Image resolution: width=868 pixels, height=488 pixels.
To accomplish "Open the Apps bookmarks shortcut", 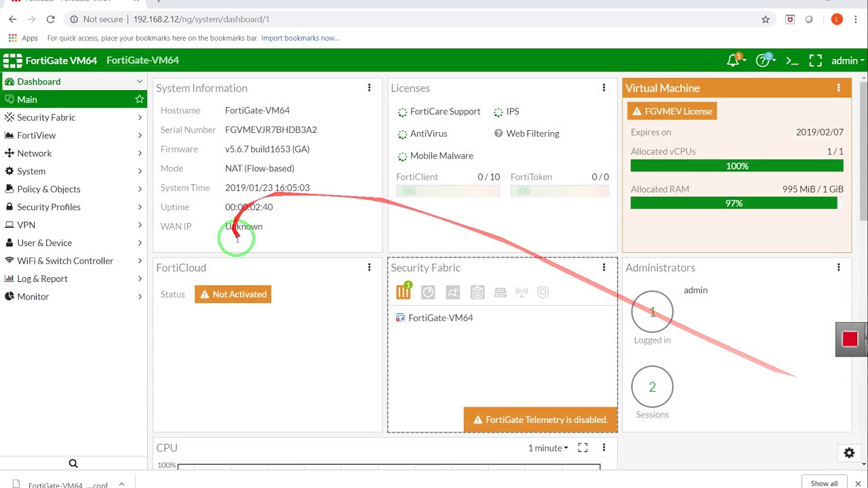I will point(22,38).
